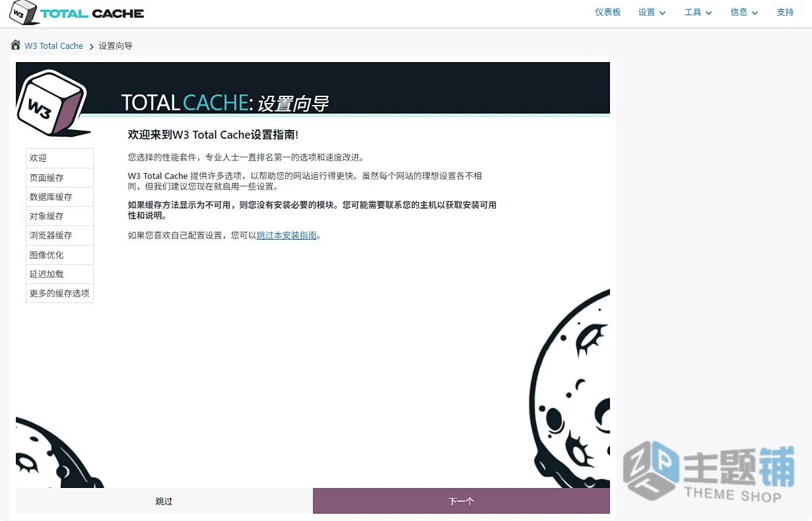Screen dimensions: 812x521
Task: Select the 延迟加载 wizard step
Action: (59, 274)
